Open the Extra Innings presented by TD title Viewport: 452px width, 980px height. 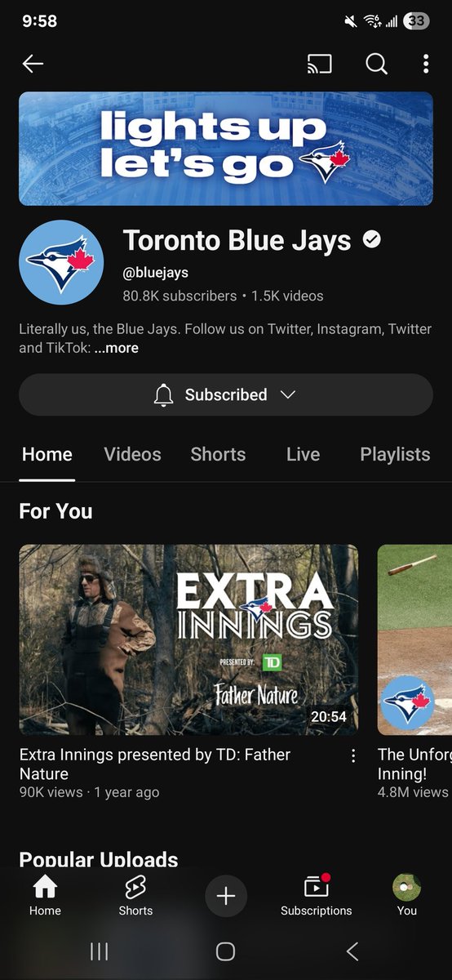pyautogui.click(x=155, y=764)
